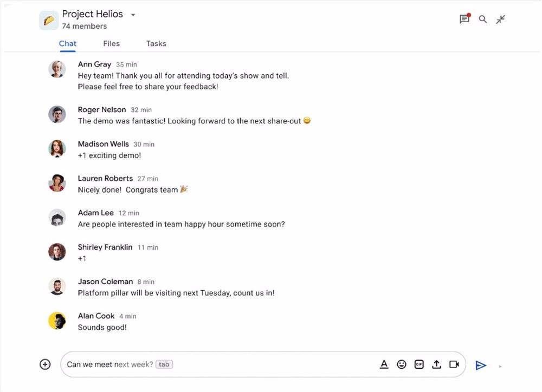Upload a file to the chat
The width and height of the screenshot is (542, 392).
click(437, 364)
